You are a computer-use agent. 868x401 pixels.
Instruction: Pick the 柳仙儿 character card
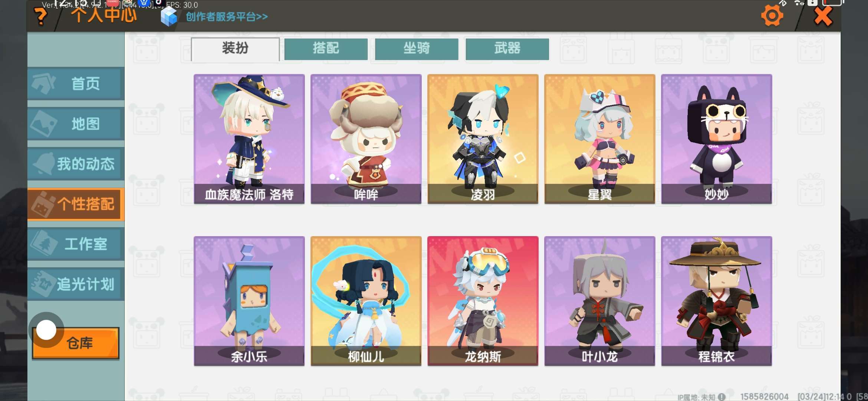366,301
